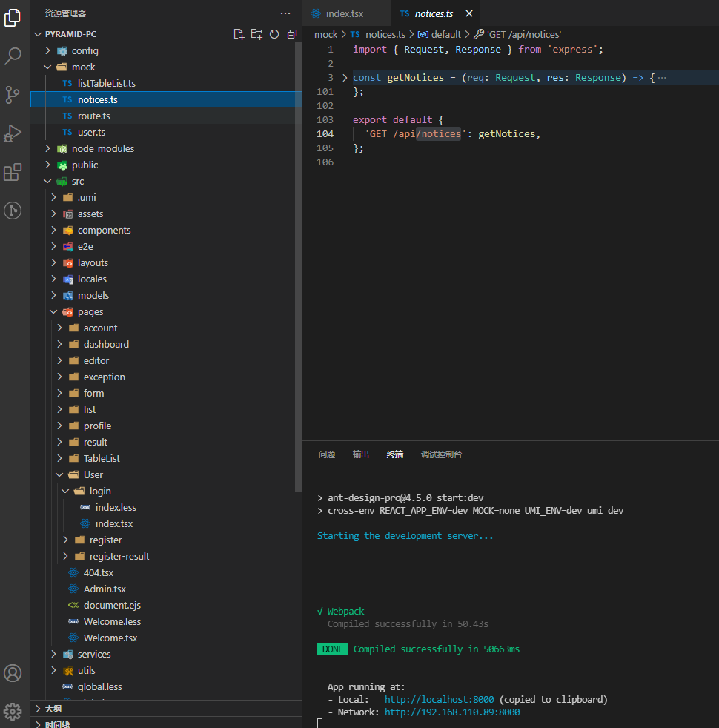Open explorer more actions ellipsis
Screen dimensions: 719x728
(285, 13)
